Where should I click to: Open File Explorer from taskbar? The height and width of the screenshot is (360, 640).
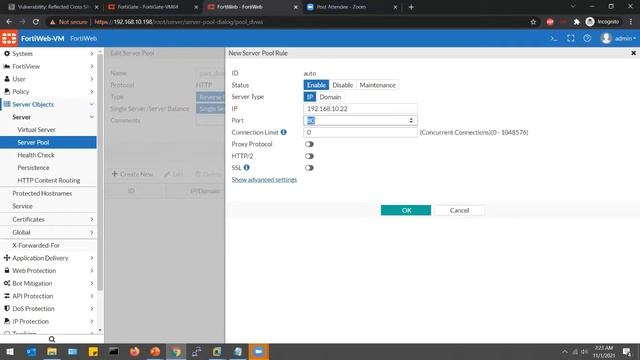pos(52,351)
